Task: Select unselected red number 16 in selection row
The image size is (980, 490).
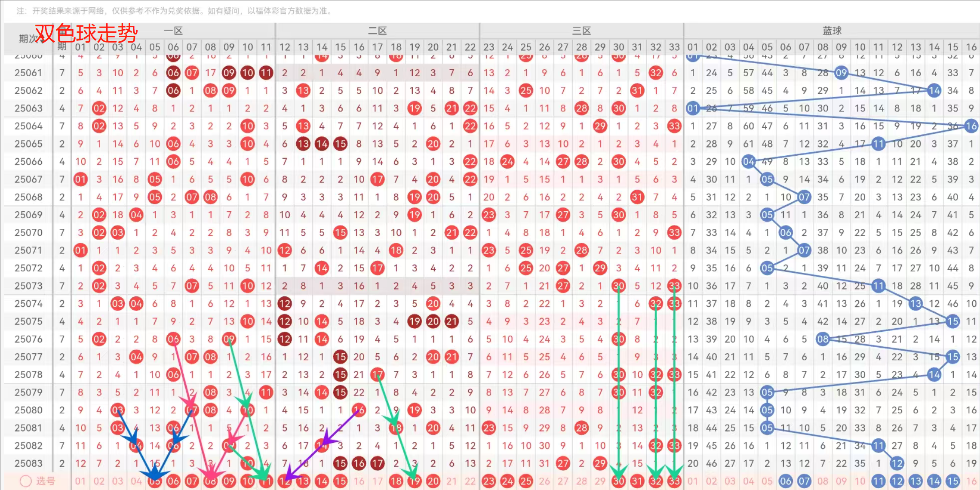Action: click(x=359, y=481)
